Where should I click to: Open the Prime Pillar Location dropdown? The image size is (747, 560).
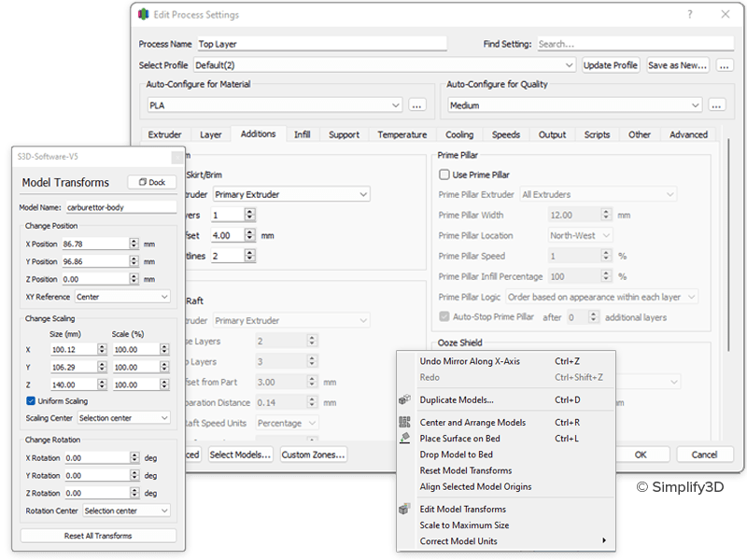point(580,235)
